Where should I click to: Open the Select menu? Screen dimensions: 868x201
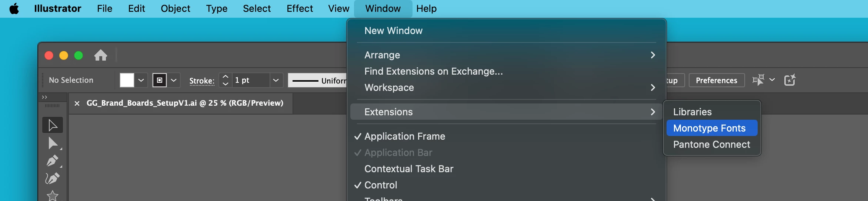pyautogui.click(x=257, y=8)
